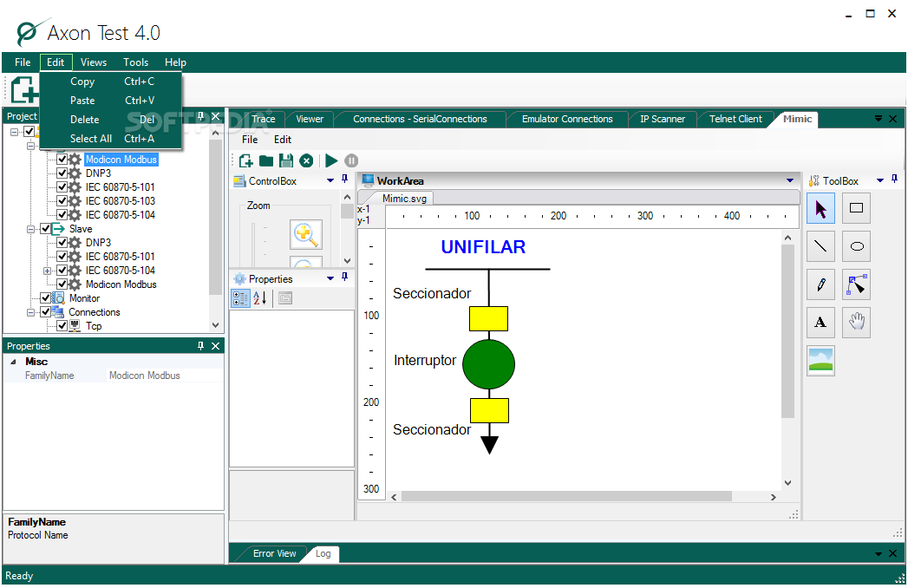The height and width of the screenshot is (588, 908).
Task: Click the alphabetical sort A-Z icon
Action: coord(260,298)
